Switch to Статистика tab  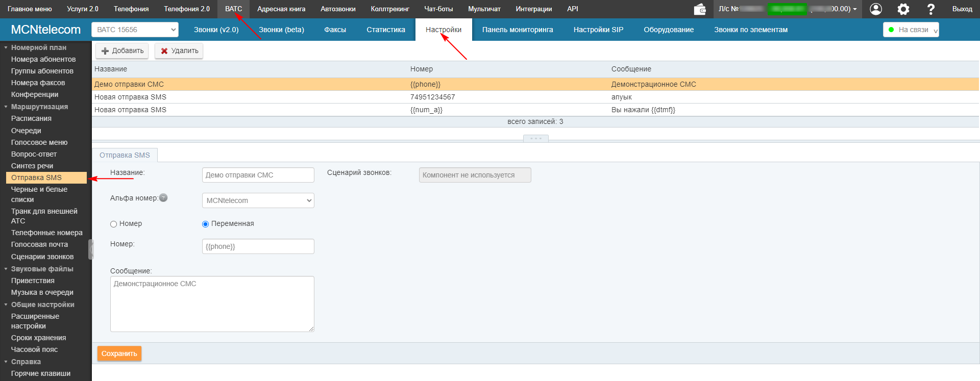pos(386,30)
